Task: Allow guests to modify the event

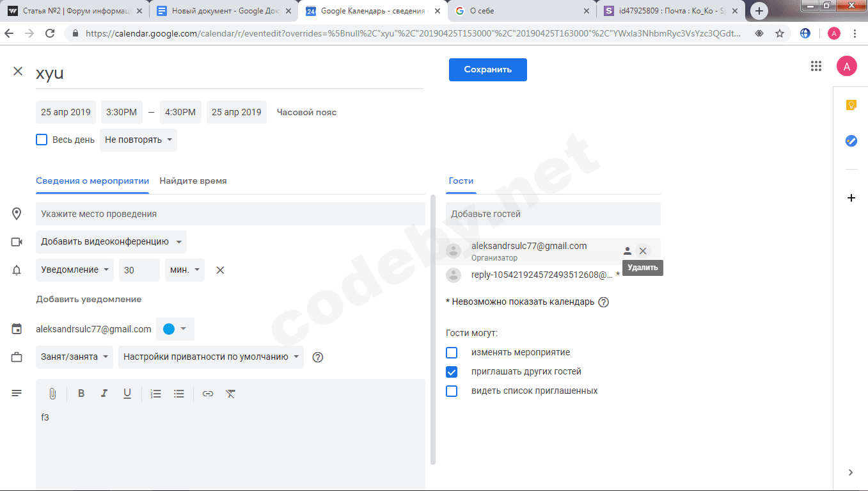Action: (452, 352)
